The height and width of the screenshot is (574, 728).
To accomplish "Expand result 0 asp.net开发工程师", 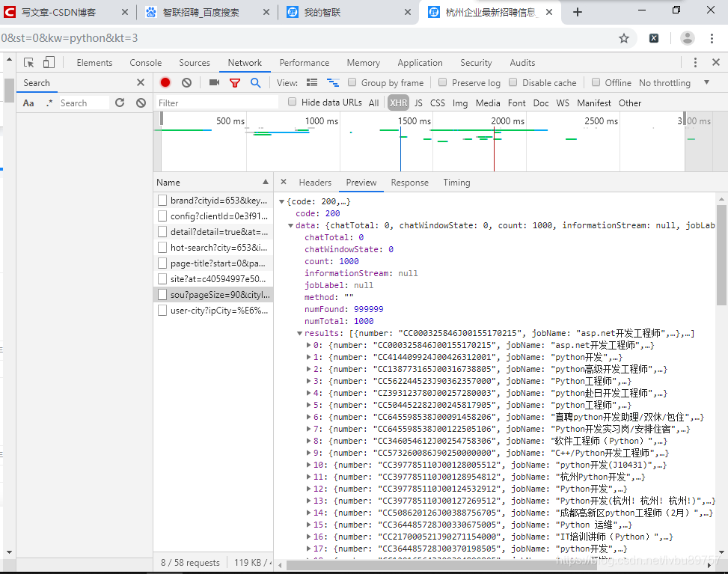I will pyautogui.click(x=309, y=345).
